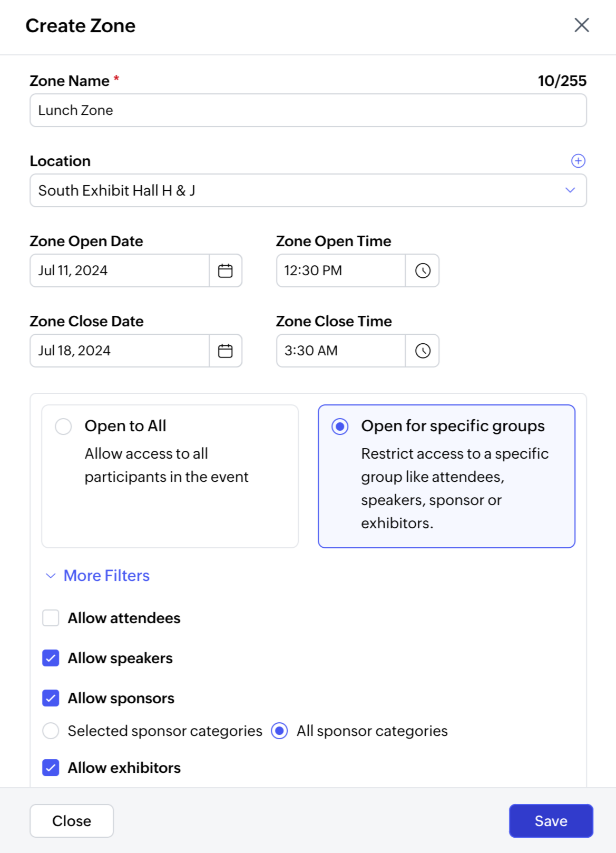This screenshot has height=853, width=616.
Task: Uncheck Allow sponsors checkbox
Action: (51, 698)
